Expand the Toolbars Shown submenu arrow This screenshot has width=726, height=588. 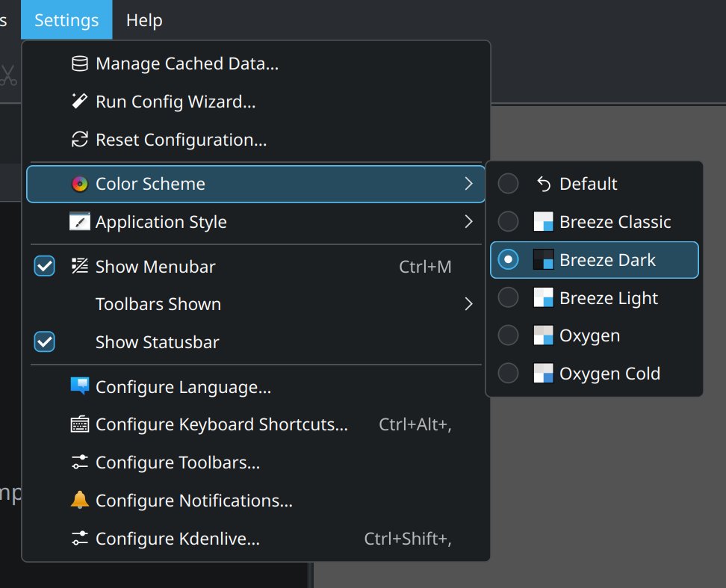click(x=468, y=304)
